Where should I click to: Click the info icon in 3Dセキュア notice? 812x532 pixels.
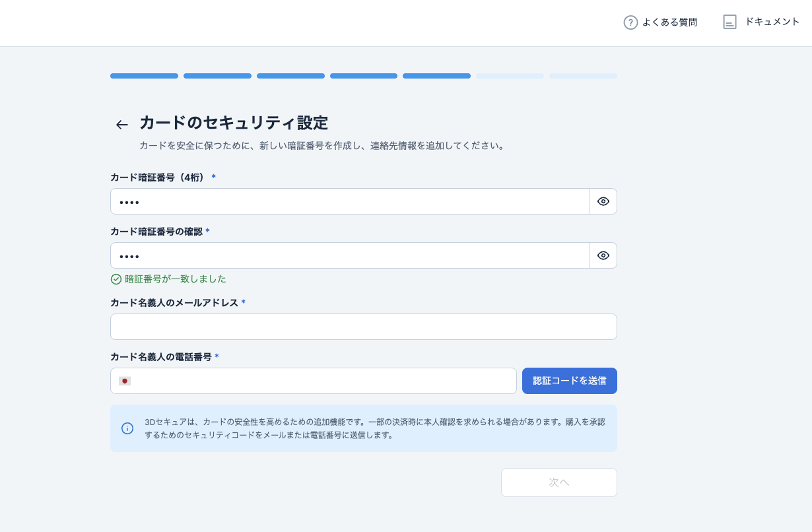click(127, 428)
